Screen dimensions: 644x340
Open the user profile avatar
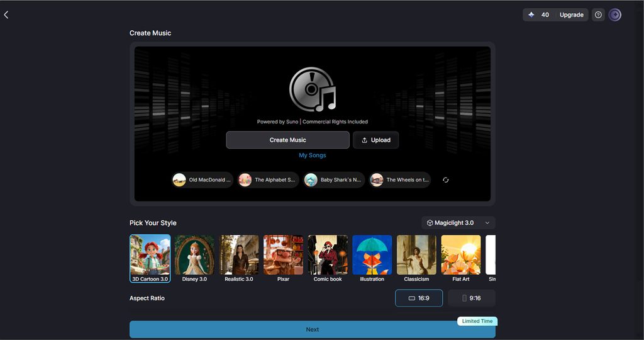615,15
